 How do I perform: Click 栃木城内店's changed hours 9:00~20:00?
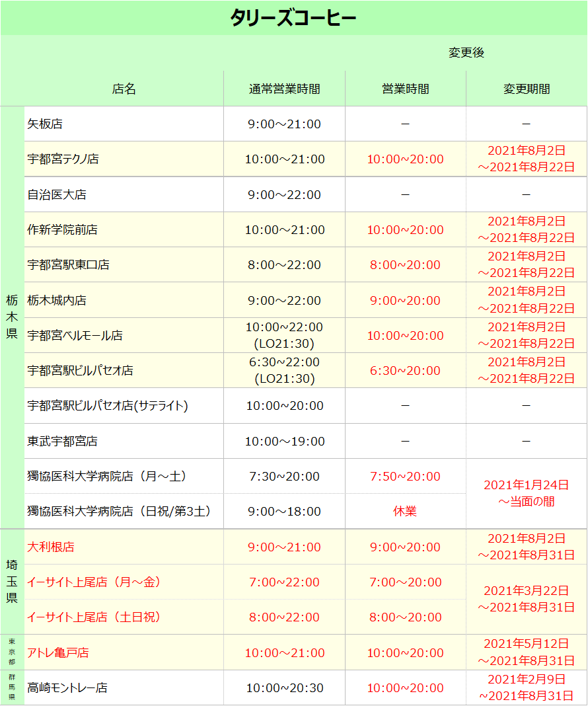tap(406, 300)
